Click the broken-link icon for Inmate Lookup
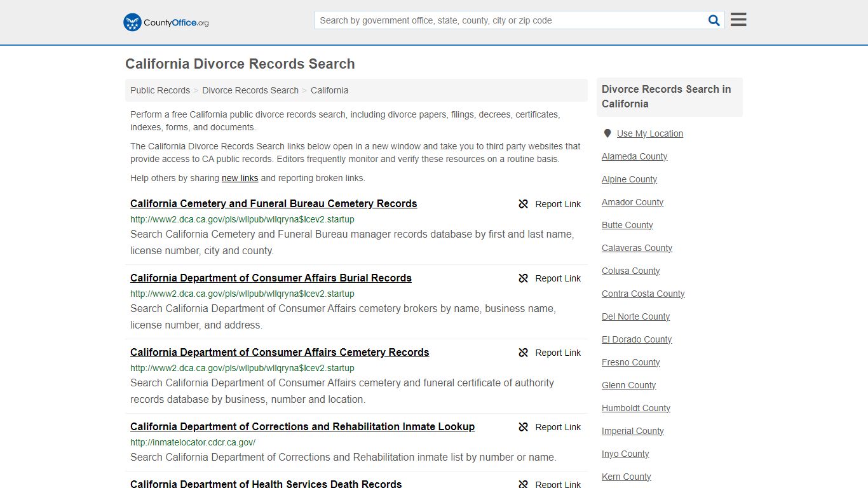Viewport: 868px width, 488px height. click(523, 427)
